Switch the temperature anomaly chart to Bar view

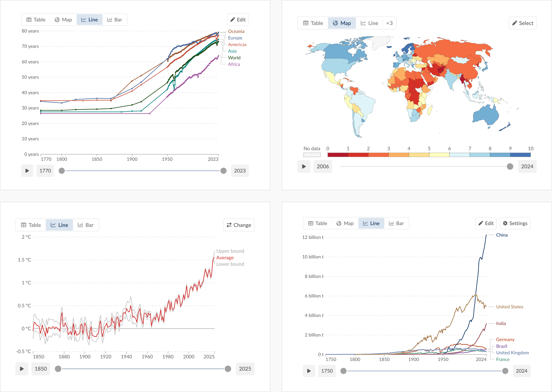pos(86,225)
